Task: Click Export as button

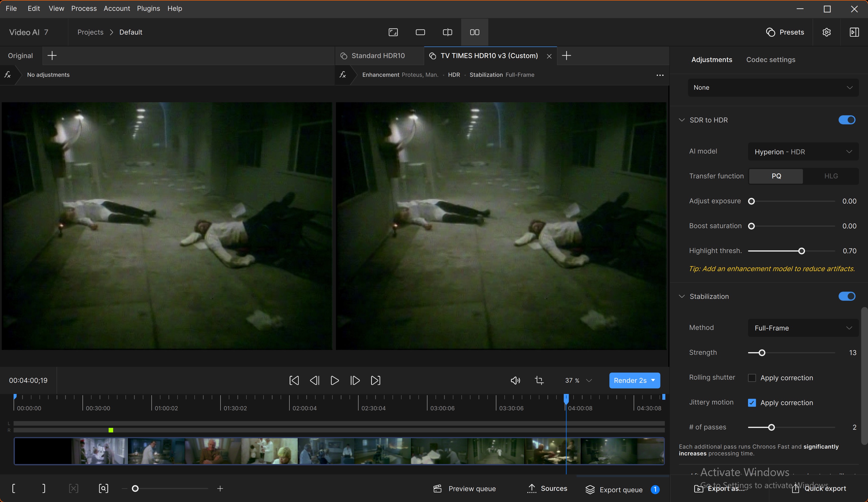Action: click(x=719, y=488)
